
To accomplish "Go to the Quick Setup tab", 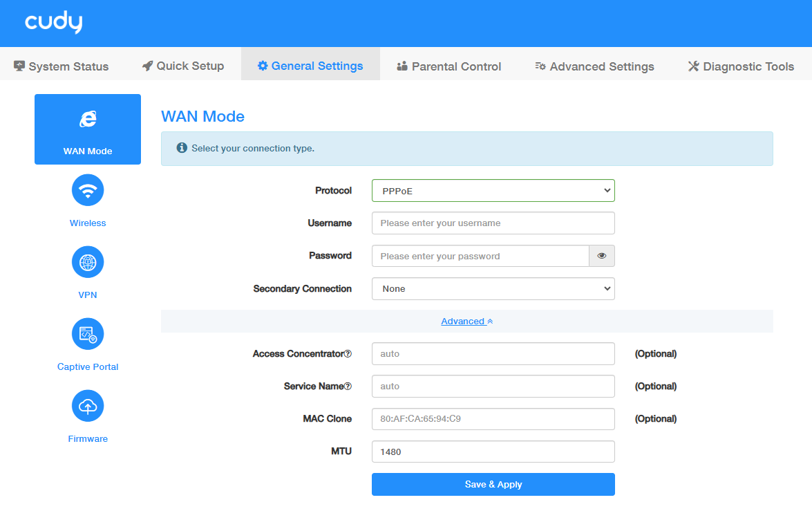I will click(x=183, y=66).
